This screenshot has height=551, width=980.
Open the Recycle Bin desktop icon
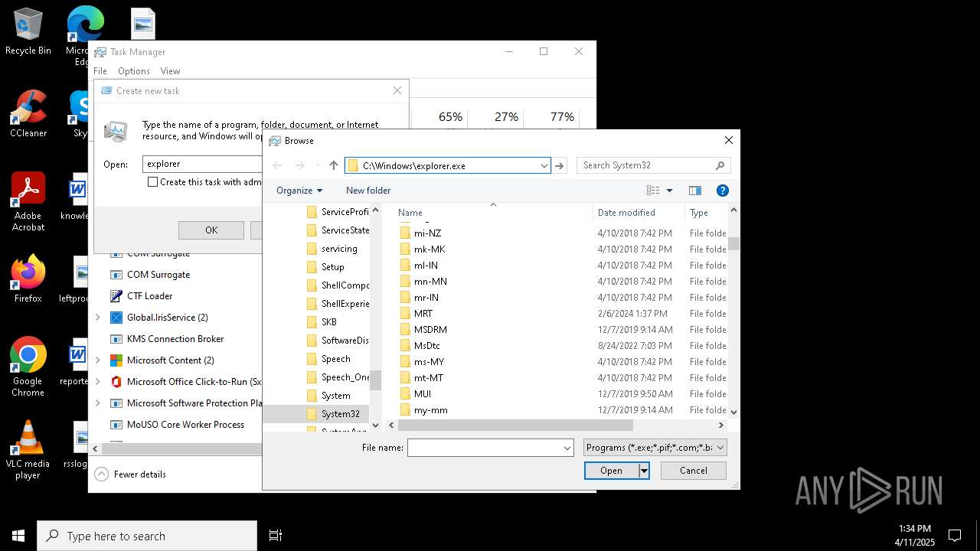pyautogui.click(x=28, y=32)
